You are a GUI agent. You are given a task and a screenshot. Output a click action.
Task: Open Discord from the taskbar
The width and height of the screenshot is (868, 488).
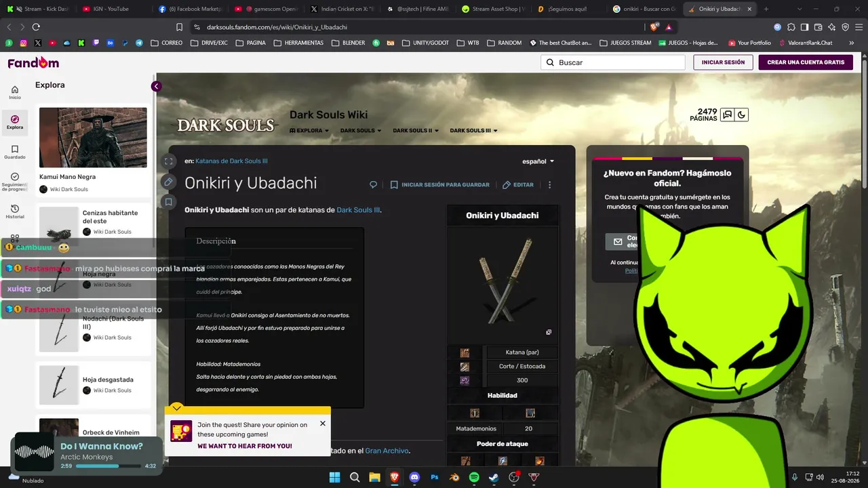pyautogui.click(x=414, y=477)
